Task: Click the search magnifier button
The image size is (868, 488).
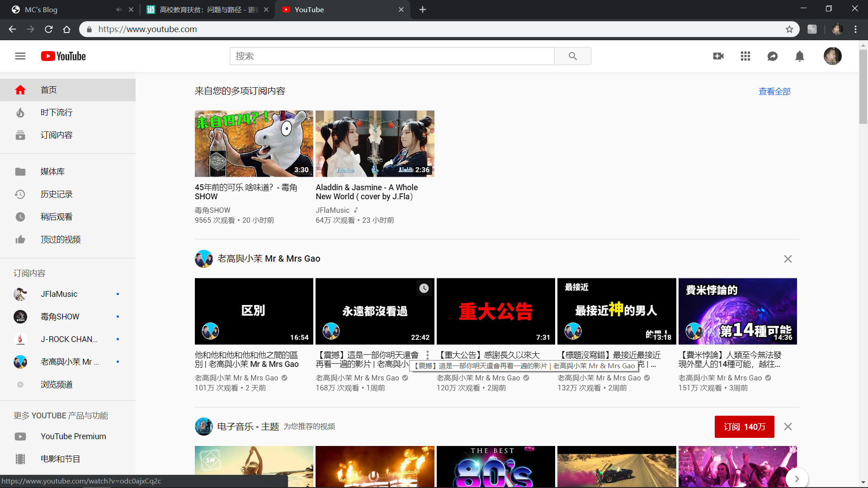Action: (x=572, y=56)
